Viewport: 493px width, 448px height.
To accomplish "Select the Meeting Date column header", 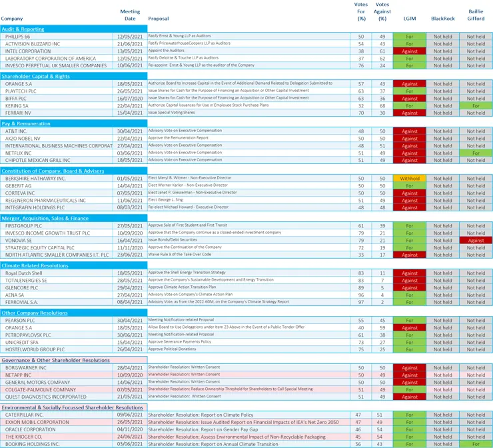I will click(130, 15).
